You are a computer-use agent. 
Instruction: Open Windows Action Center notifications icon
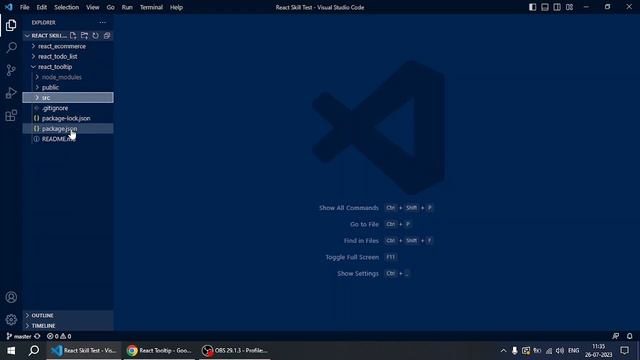624,351
